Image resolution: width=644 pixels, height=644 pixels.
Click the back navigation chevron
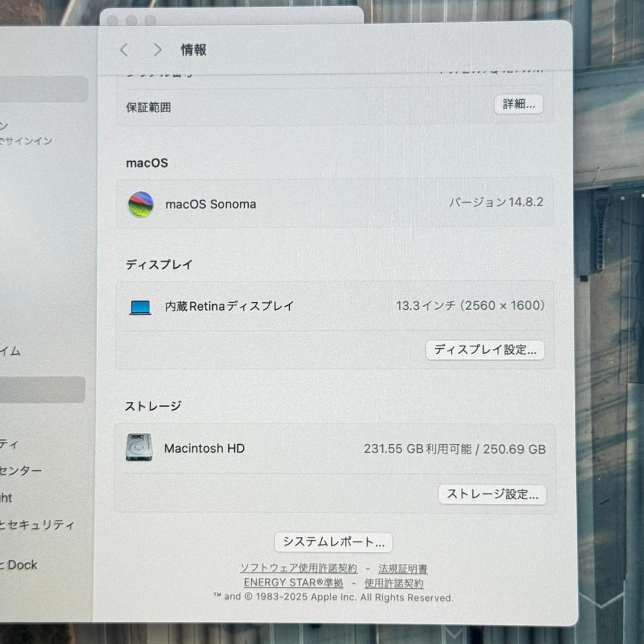tap(124, 50)
